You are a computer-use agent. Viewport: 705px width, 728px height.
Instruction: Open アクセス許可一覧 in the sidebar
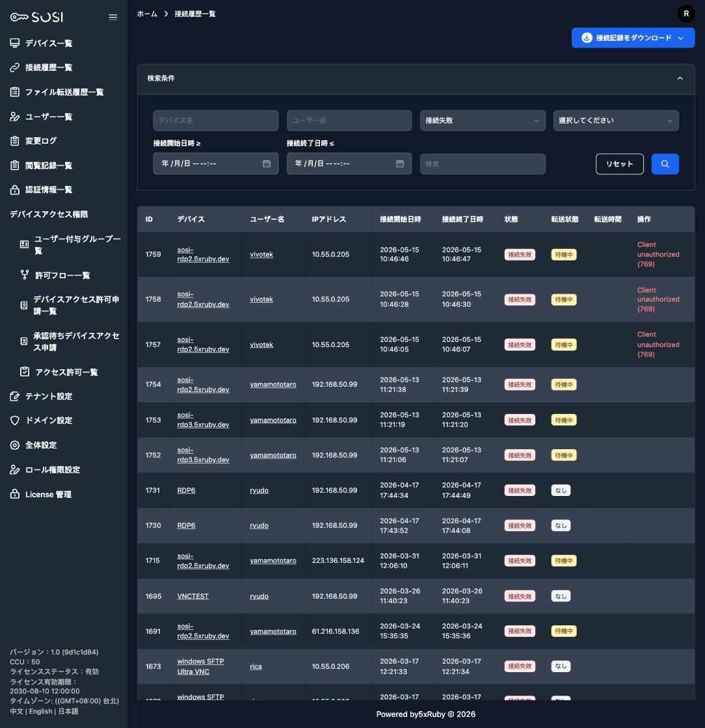click(x=66, y=372)
